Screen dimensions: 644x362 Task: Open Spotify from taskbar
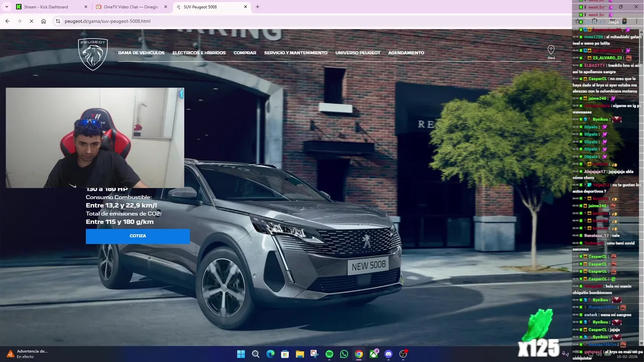[x=329, y=354]
